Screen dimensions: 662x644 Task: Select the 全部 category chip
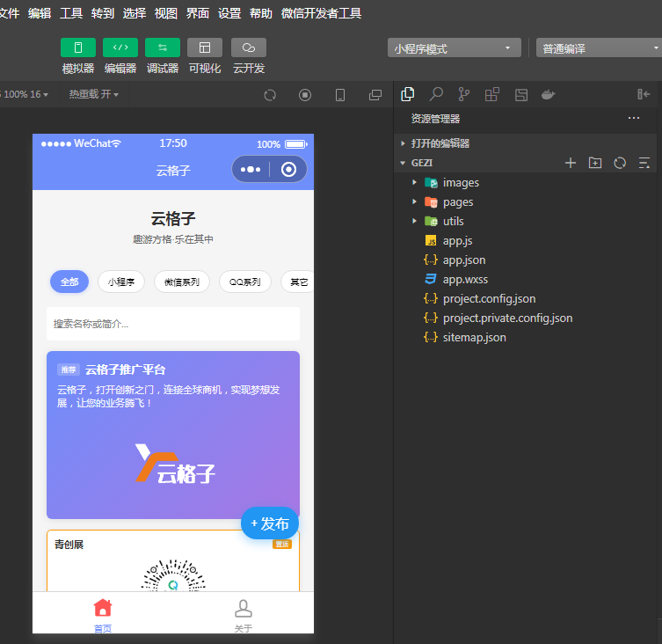pyautogui.click(x=69, y=282)
